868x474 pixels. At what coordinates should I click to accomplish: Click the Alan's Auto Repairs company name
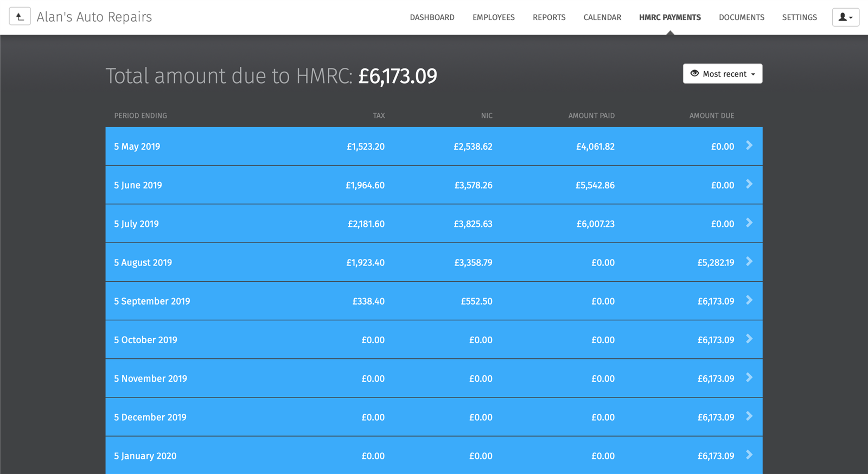pyautogui.click(x=94, y=17)
